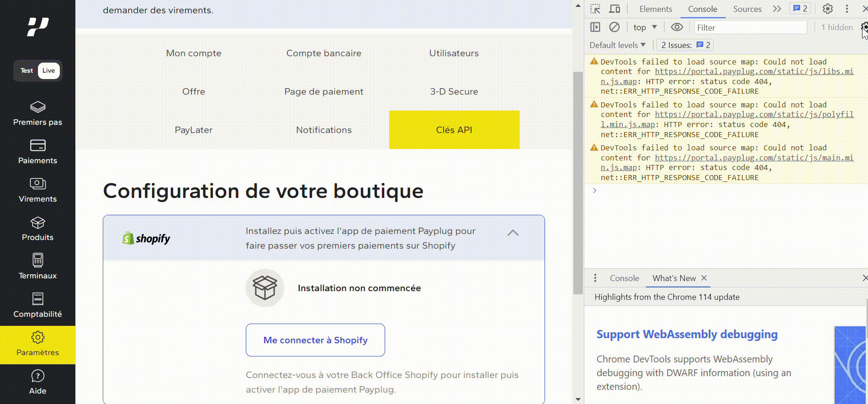Open PayLater settings tab
Image resolution: width=868 pixels, height=404 pixels.
(194, 130)
